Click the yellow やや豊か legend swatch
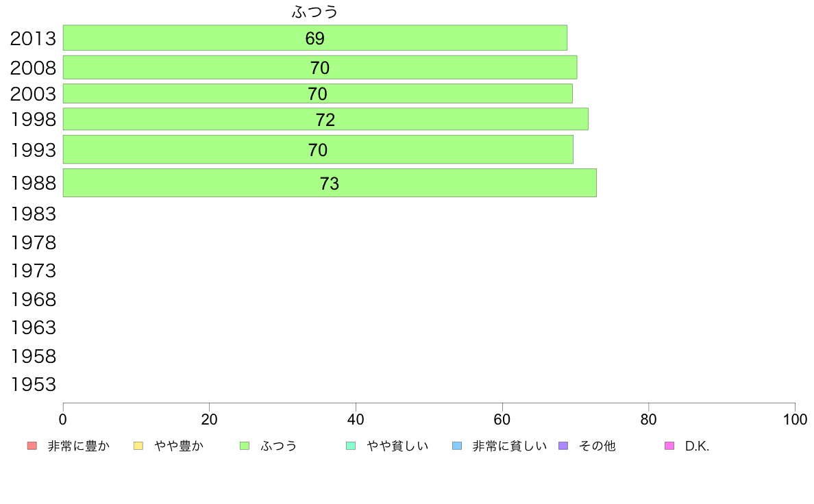The image size is (814, 504). point(138,446)
